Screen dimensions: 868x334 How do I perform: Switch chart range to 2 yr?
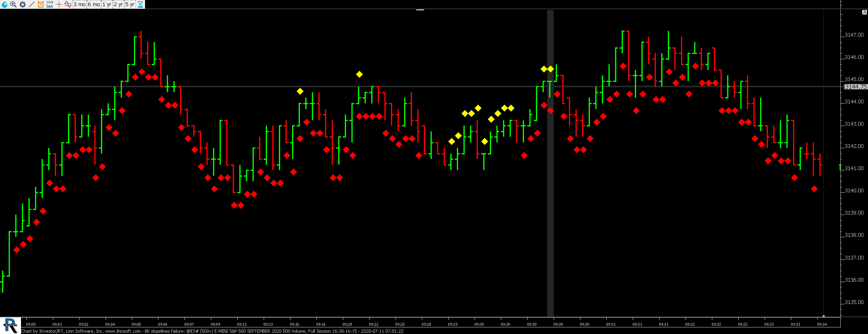(x=118, y=5)
